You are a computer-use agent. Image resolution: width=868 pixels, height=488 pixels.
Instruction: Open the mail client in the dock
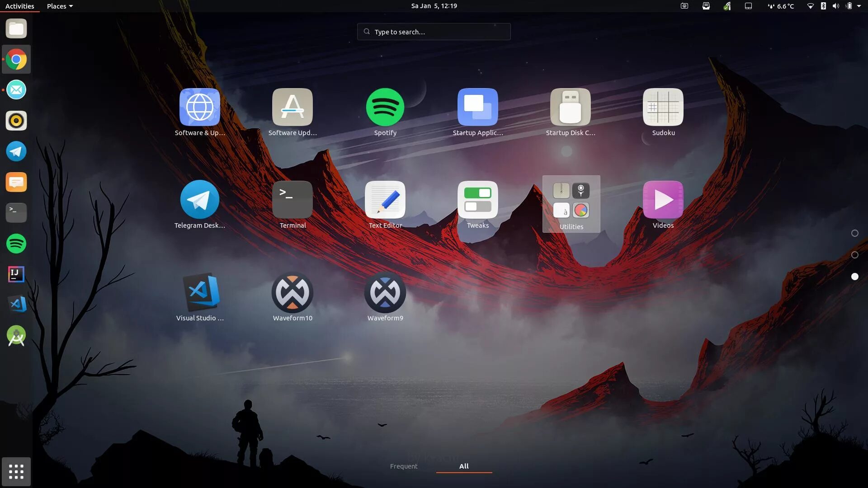point(16,90)
